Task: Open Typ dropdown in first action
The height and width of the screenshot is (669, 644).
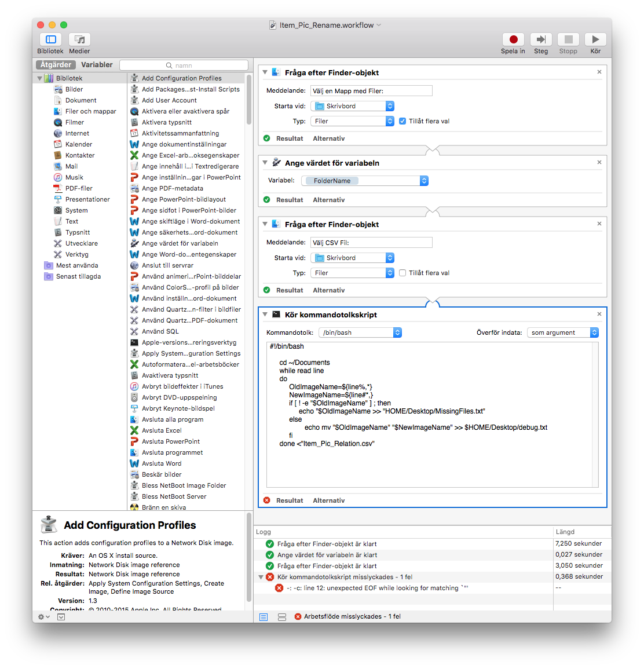Action: (x=352, y=121)
